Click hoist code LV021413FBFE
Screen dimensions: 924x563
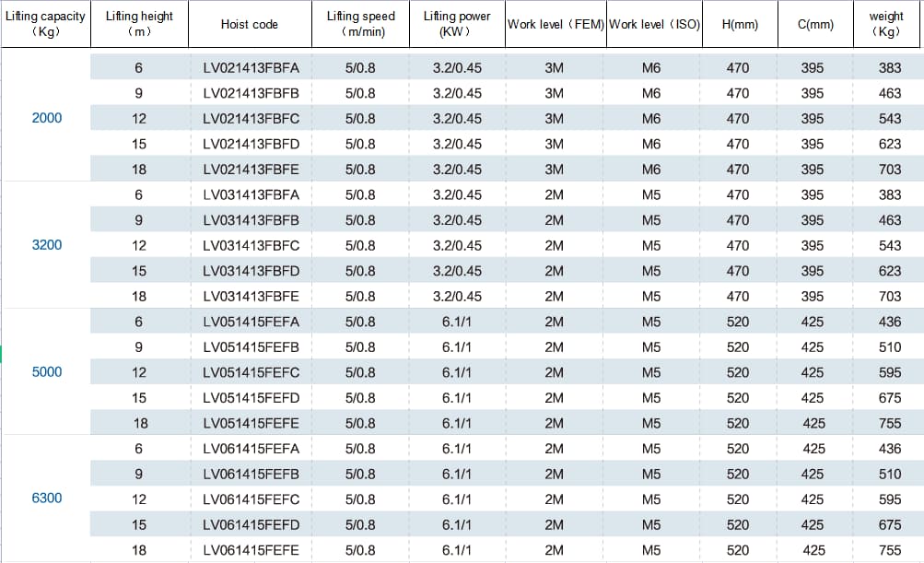[x=251, y=170]
